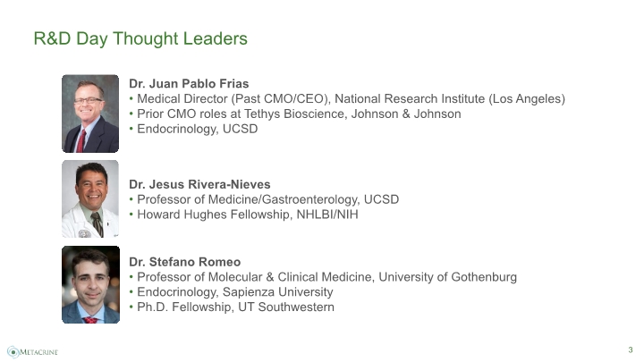Click the name Dr. Jesus Rivera-Nieves
Viewport: 644px width, 362px height.
pyautogui.click(x=199, y=184)
